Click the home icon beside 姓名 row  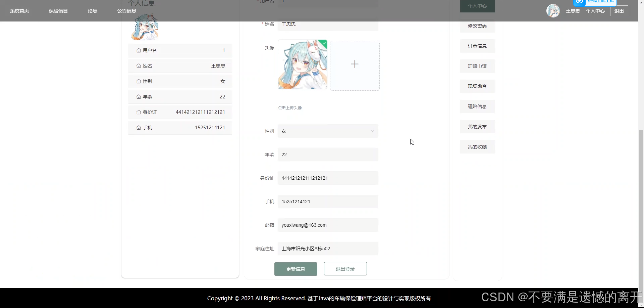click(139, 66)
